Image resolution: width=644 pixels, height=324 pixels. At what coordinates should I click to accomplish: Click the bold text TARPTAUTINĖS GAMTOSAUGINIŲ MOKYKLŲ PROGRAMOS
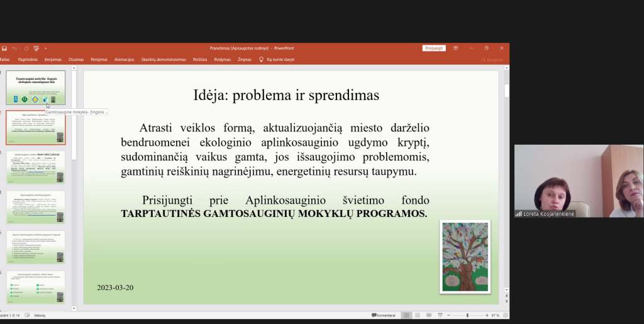click(274, 213)
